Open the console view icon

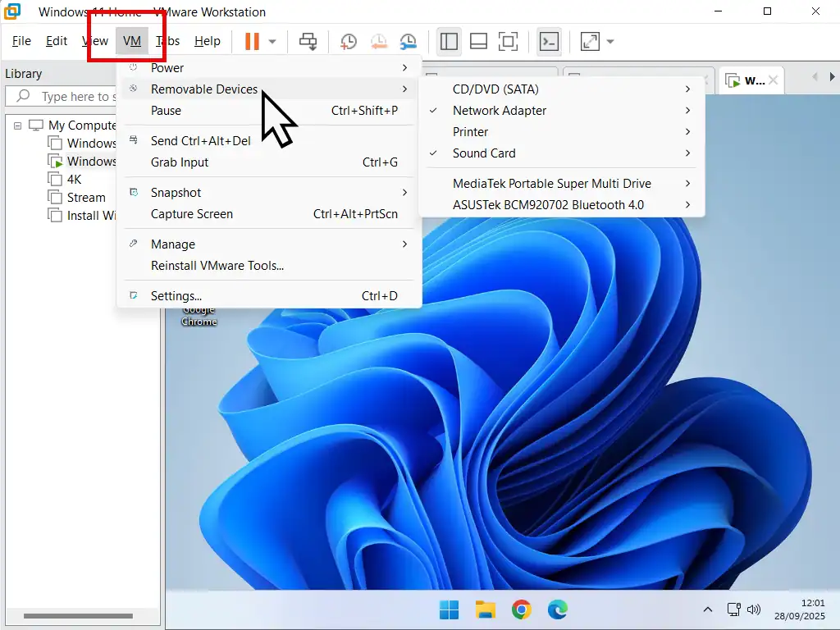pyautogui.click(x=549, y=41)
